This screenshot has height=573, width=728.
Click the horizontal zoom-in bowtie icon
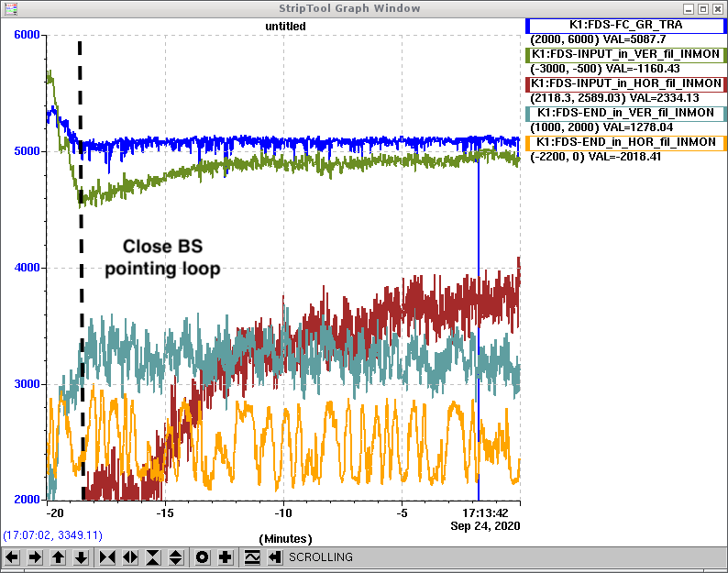coord(107,556)
